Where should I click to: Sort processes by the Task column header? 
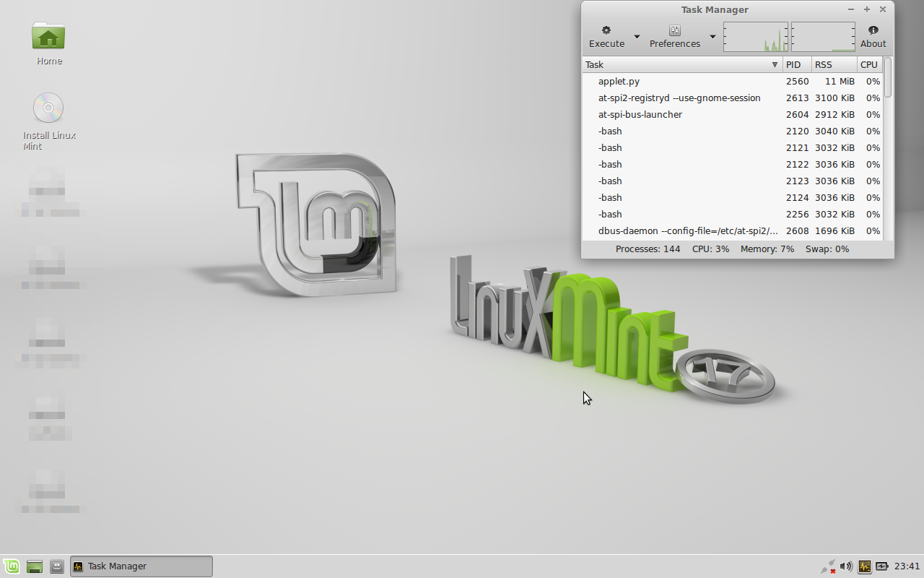tap(682, 65)
